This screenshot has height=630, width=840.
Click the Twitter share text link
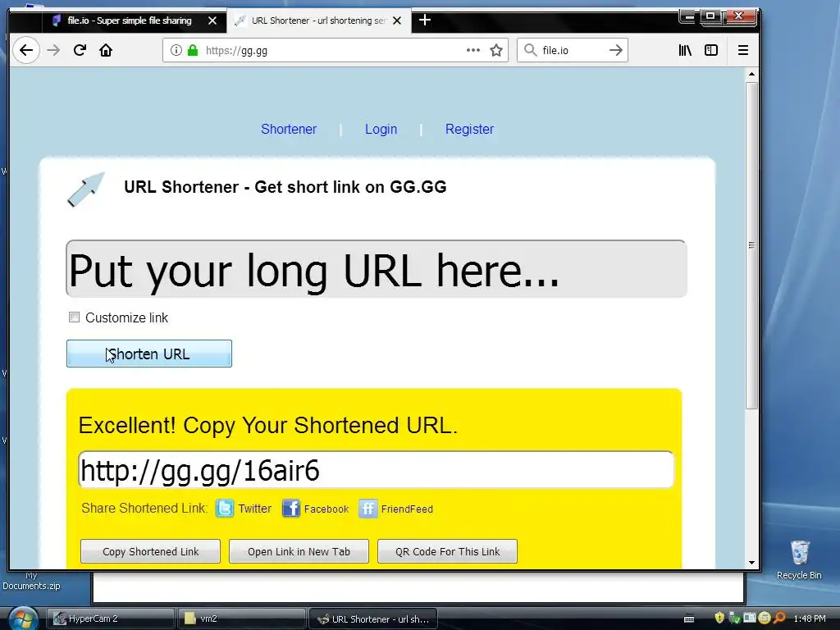click(254, 509)
